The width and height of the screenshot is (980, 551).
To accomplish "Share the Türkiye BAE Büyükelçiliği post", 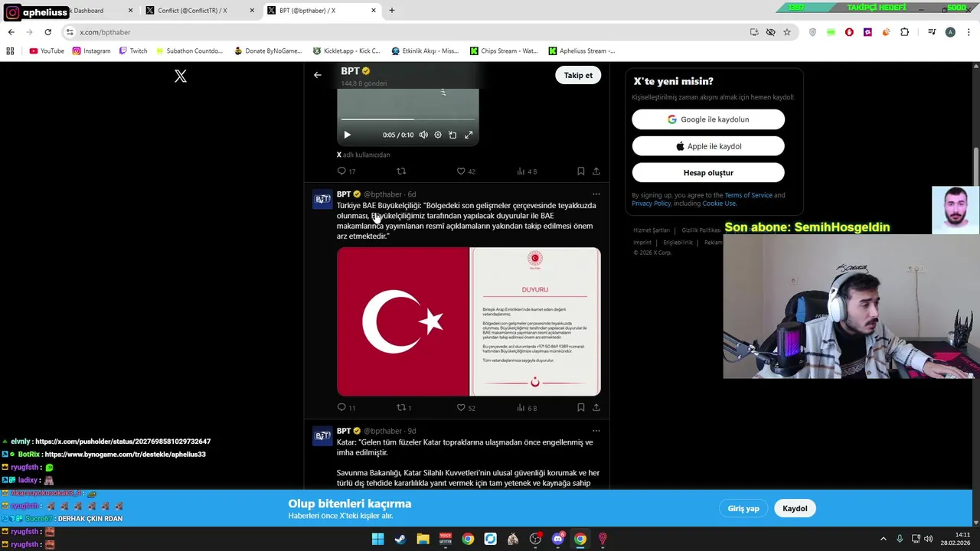I will 596,408.
